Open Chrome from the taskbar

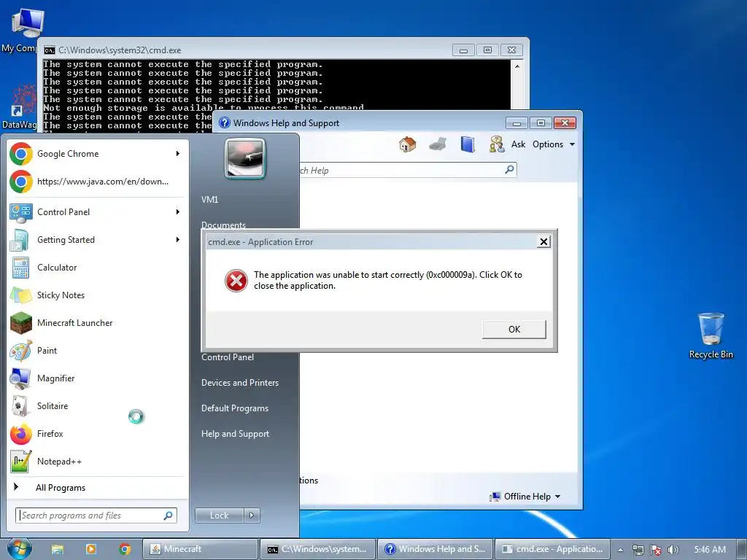(125, 549)
